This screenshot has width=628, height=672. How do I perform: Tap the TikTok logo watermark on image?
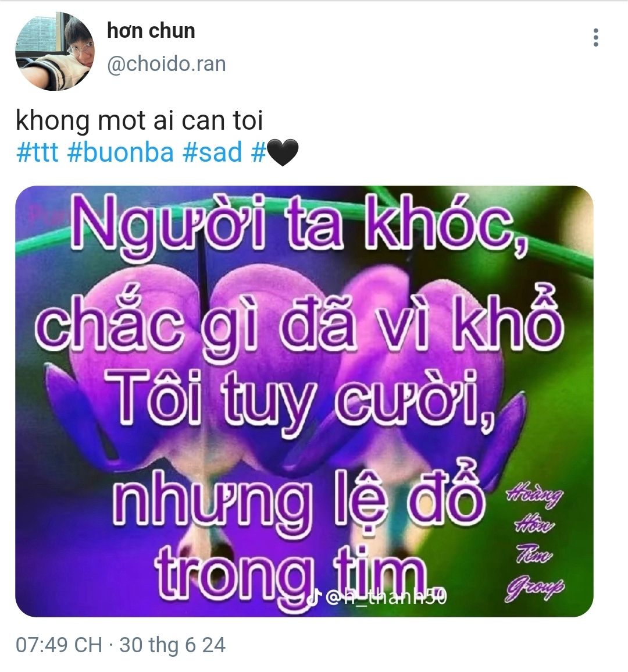[315, 598]
